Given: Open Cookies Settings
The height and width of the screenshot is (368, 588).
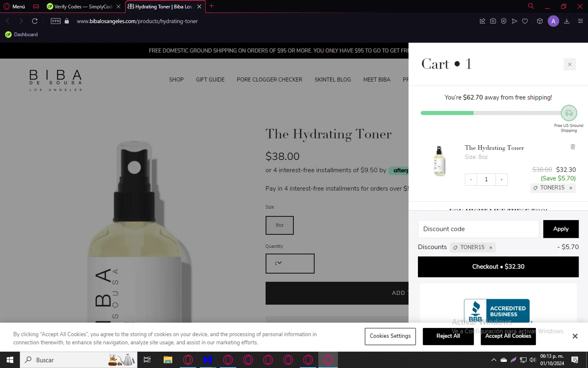Looking at the screenshot, I should (x=390, y=336).
